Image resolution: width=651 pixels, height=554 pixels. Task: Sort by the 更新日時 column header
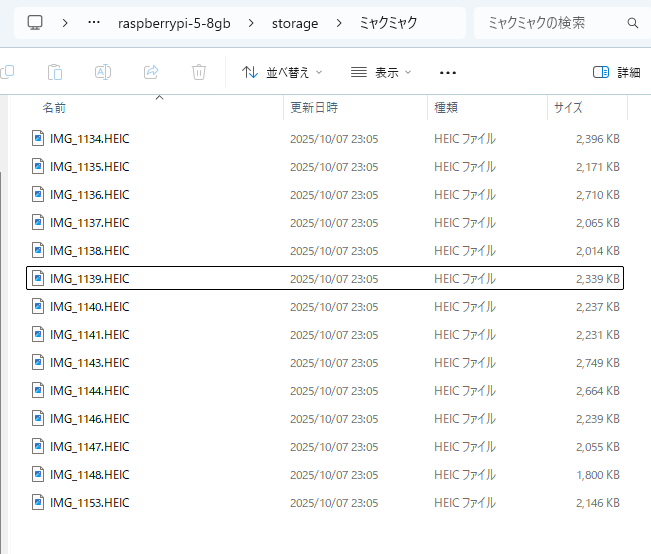click(x=314, y=107)
